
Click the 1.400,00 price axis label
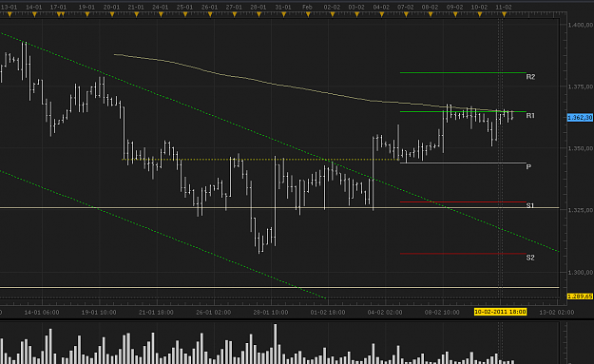coord(581,25)
